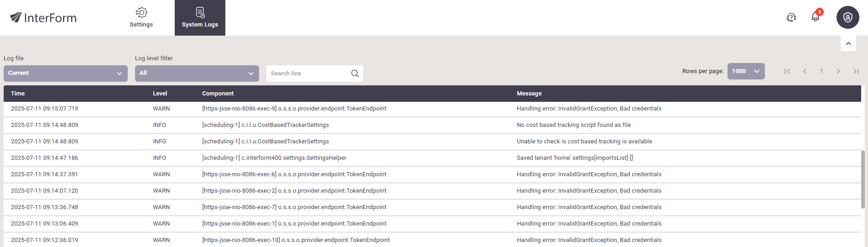Viewport: 868px width, 247px height.
Task: Open the Log level filter All dropdown
Action: (197, 74)
